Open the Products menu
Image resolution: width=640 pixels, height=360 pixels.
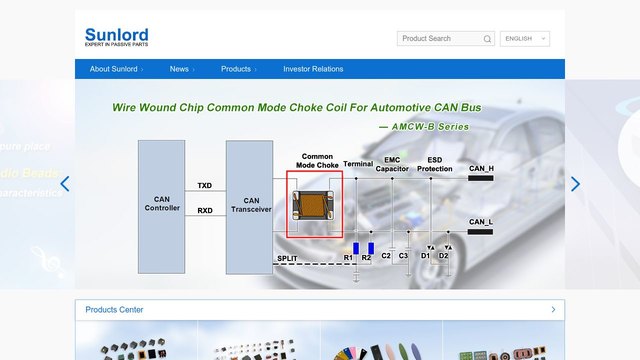(238, 69)
